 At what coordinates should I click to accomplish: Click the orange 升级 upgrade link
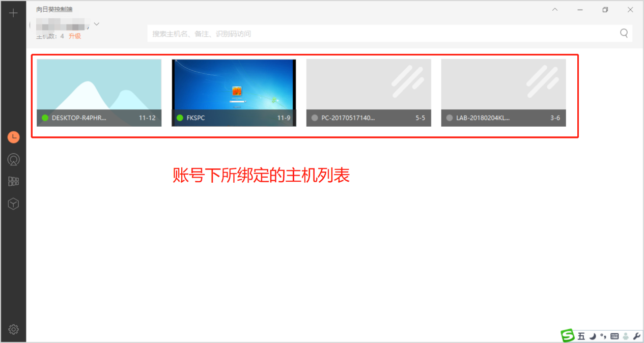(x=75, y=36)
